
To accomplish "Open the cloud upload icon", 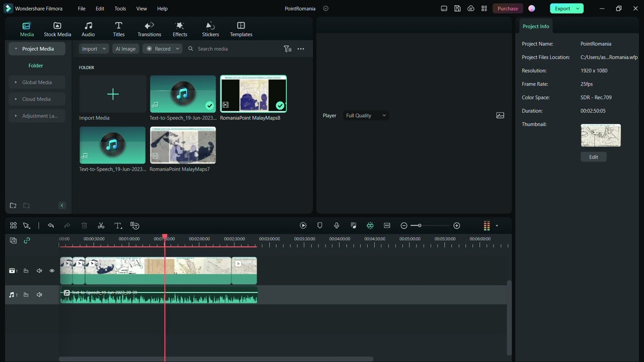I will 471,9.
